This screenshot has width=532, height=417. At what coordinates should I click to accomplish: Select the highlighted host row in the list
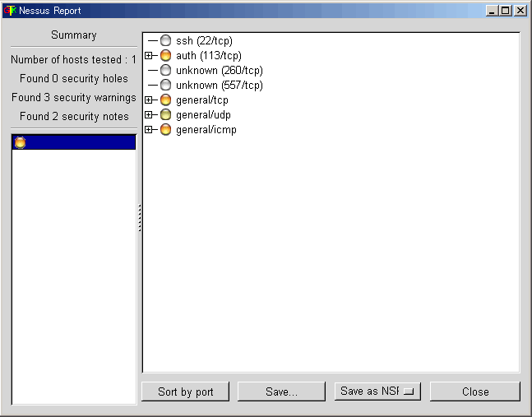[74, 142]
